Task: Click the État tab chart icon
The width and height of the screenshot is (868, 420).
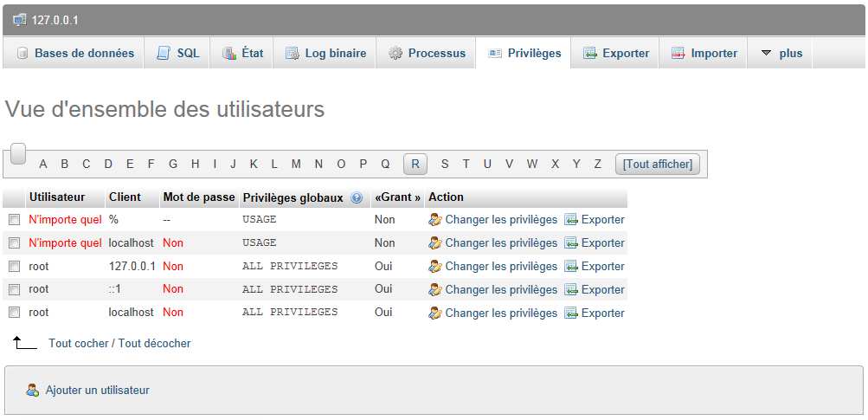Action: point(229,54)
